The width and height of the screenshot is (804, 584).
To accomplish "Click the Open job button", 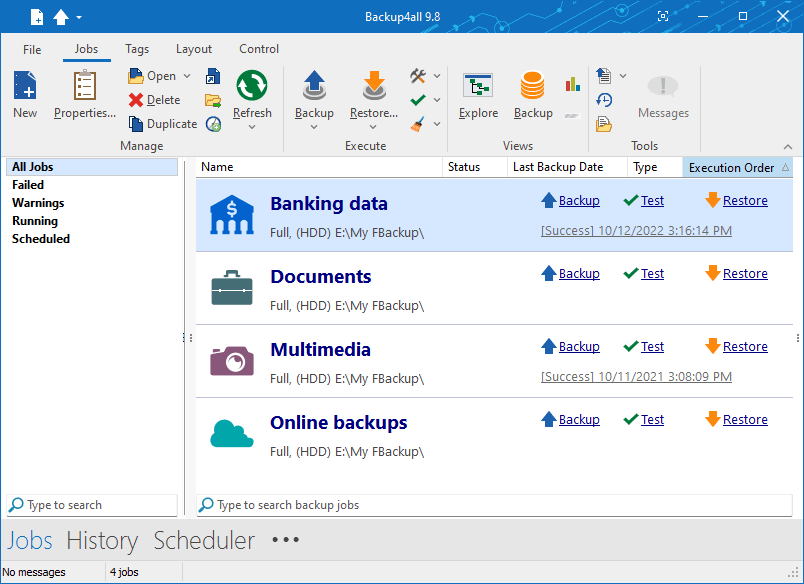I will [x=152, y=76].
